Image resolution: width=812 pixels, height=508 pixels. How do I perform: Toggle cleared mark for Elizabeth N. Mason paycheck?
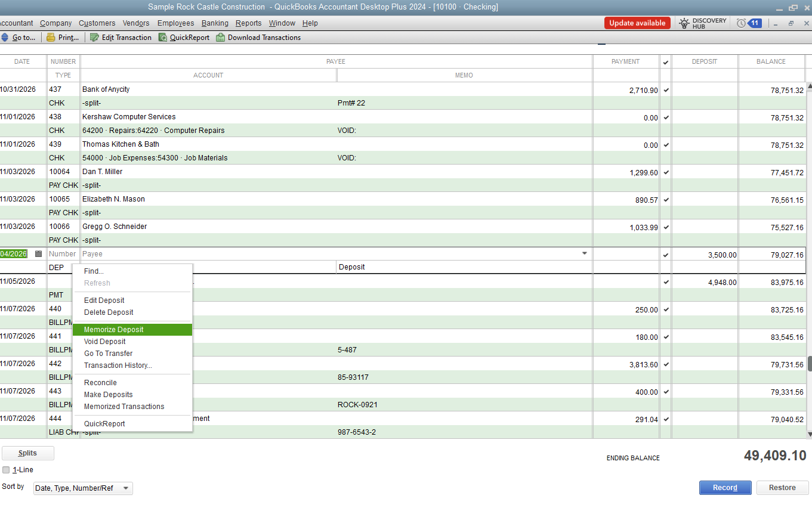666,200
